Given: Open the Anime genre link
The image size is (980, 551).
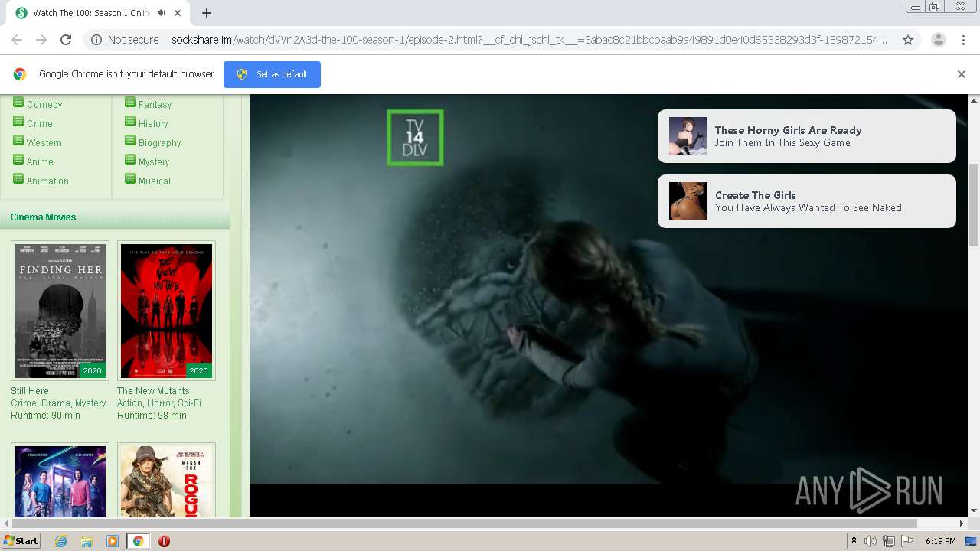Looking at the screenshot, I should pyautogui.click(x=40, y=162).
